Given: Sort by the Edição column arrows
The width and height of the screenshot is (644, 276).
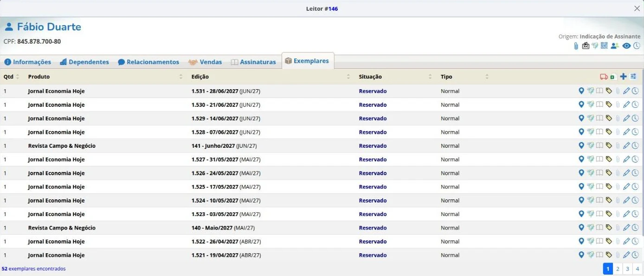Looking at the screenshot, I should click(x=348, y=77).
